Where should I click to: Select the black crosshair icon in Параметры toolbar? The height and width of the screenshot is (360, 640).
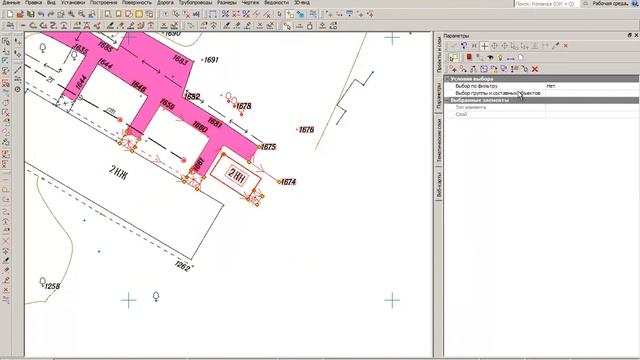(x=484, y=46)
